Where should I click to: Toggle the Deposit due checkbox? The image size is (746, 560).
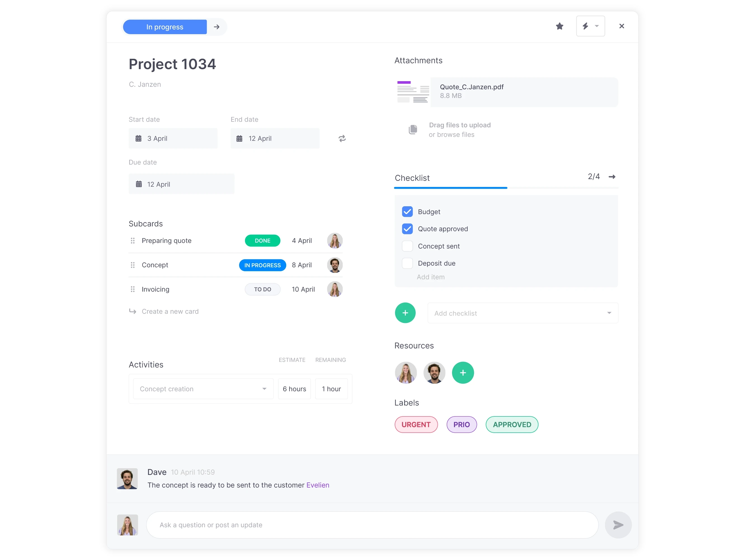coord(407,263)
